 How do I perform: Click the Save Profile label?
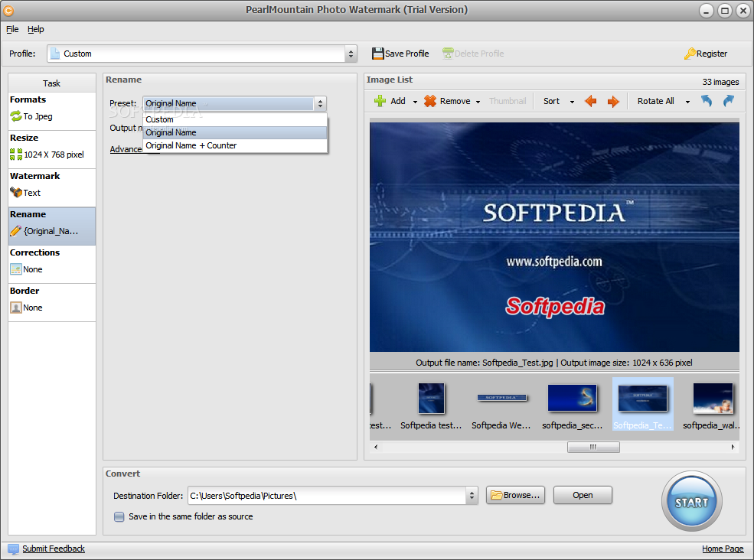point(406,54)
